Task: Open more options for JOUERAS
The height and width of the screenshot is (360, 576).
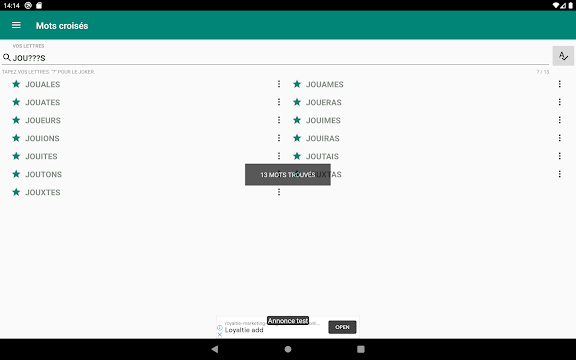Action: click(559, 102)
